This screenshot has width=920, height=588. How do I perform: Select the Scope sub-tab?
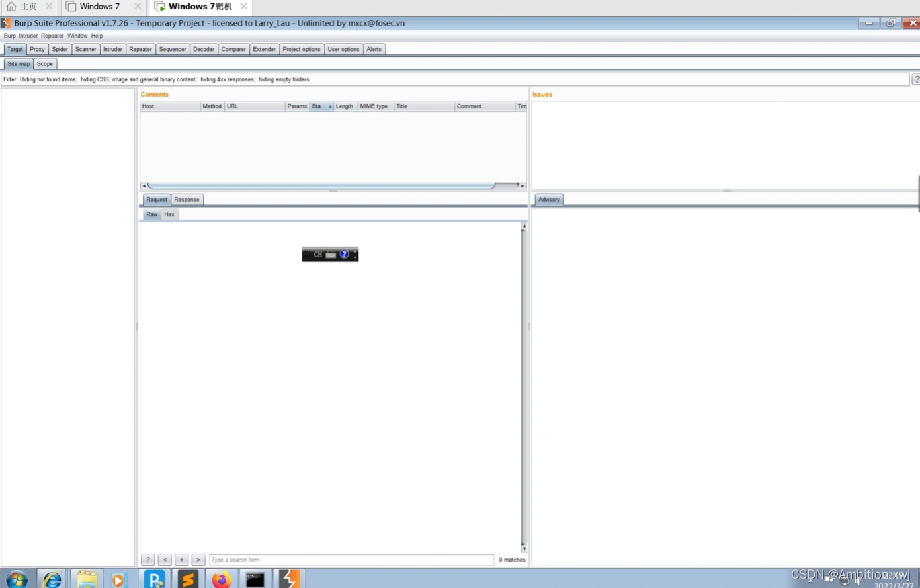[x=45, y=64]
